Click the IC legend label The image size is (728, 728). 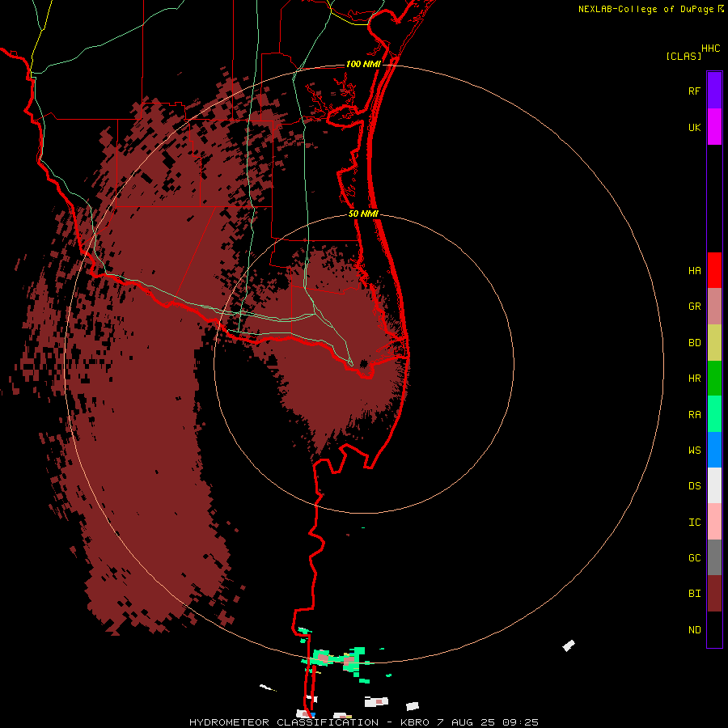tap(694, 523)
